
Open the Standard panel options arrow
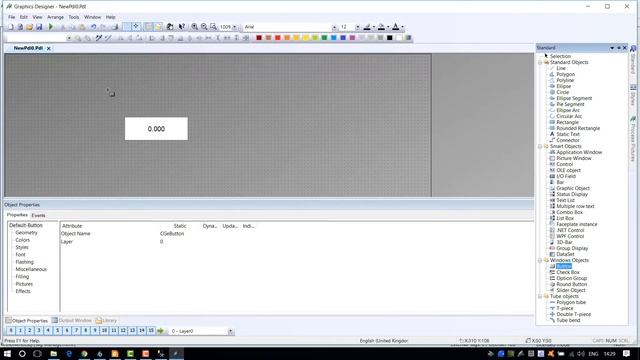tap(612, 48)
